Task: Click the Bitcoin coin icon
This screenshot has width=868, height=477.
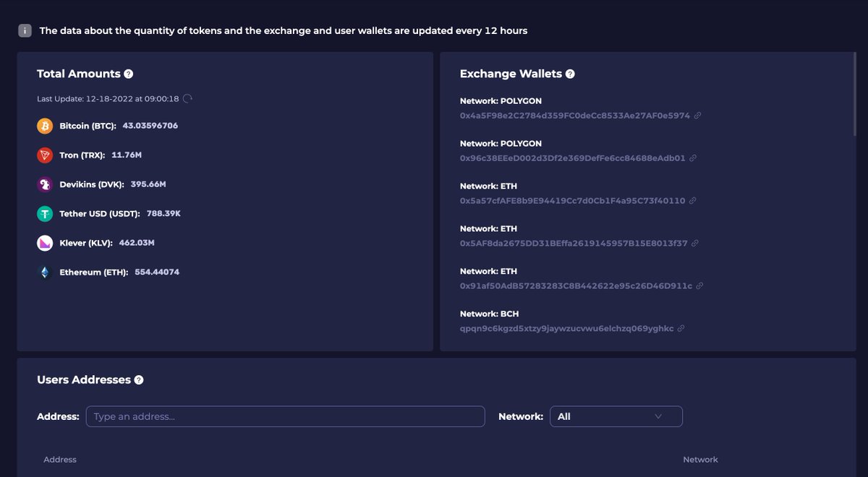Action: coord(45,126)
